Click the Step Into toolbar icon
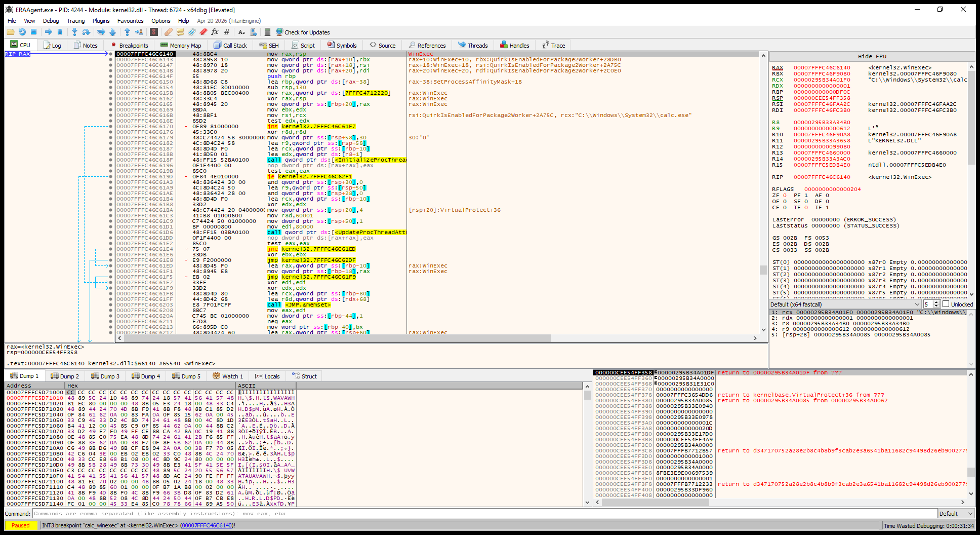 (74, 32)
